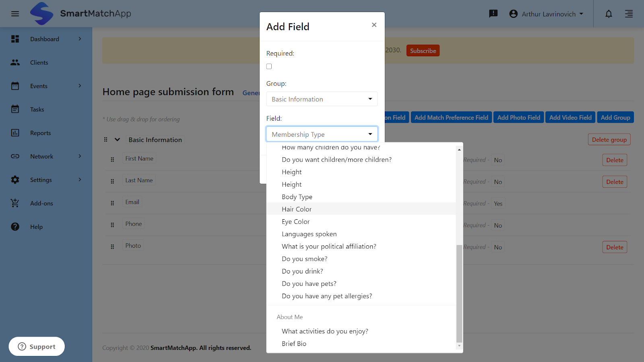Open the notifications bell
Viewport: 644px width, 362px height.
pyautogui.click(x=608, y=14)
